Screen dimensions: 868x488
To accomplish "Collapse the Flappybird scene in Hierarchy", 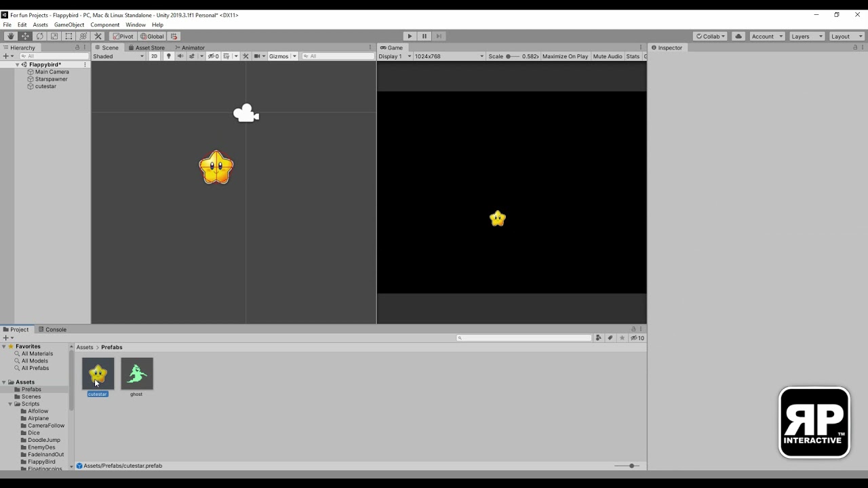I will 17,64.
